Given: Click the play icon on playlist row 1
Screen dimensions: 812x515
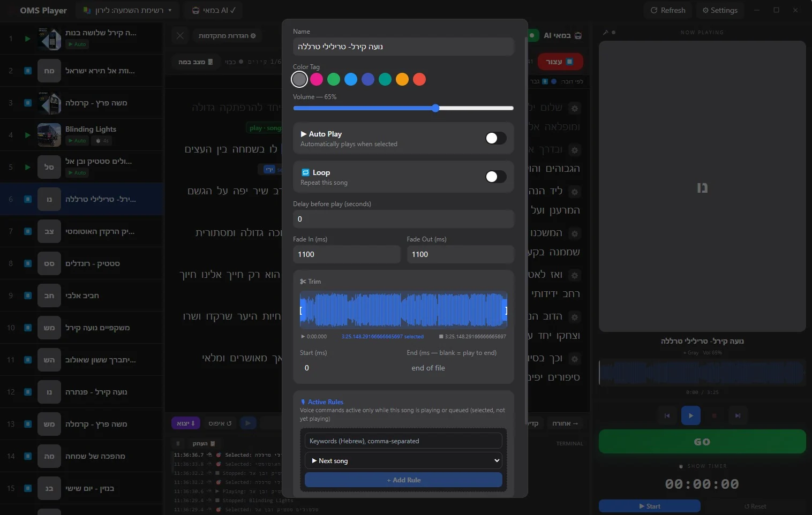Looking at the screenshot, I should (27, 39).
